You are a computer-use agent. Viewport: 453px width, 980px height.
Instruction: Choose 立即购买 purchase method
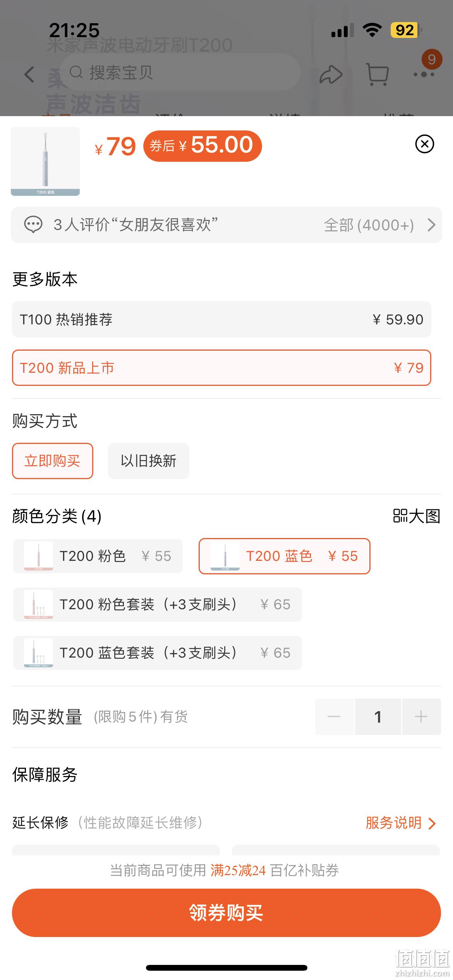(53, 461)
